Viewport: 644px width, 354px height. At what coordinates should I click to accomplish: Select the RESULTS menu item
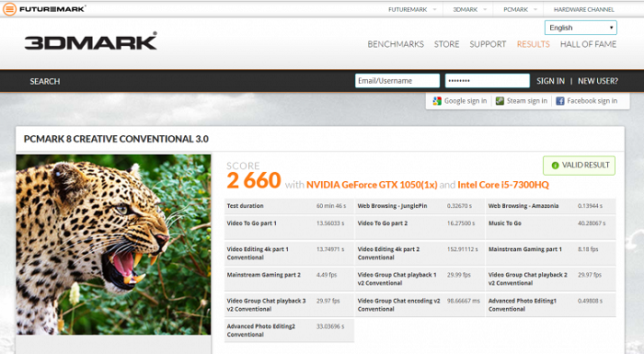[533, 44]
